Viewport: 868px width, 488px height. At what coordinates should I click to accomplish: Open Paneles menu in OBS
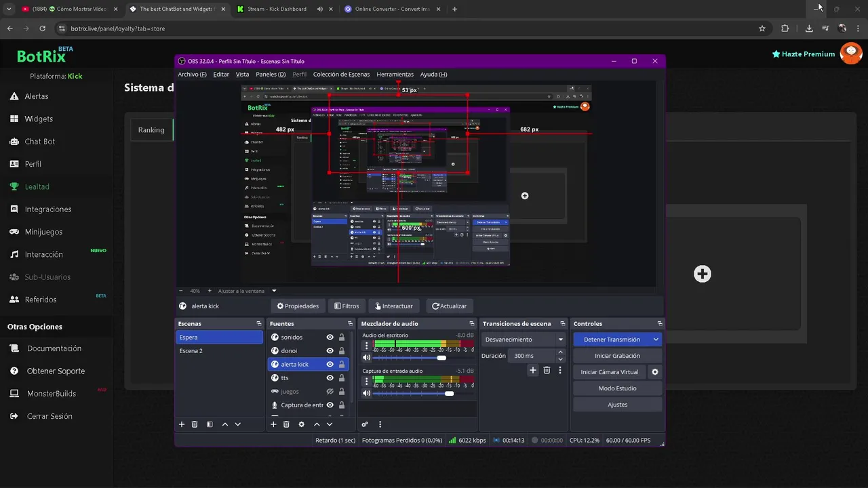pos(271,75)
